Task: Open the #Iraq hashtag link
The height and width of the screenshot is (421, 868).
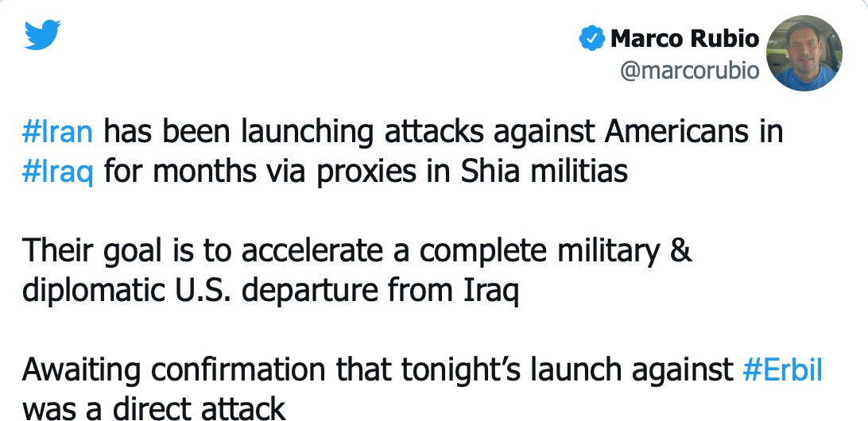Action: point(57,172)
